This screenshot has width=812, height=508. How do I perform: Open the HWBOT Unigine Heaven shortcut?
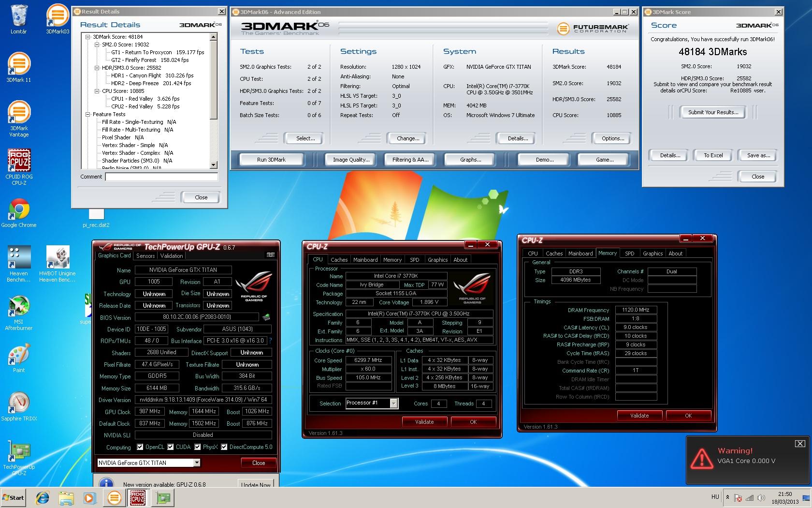pyautogui.click(x=58, y=264)
